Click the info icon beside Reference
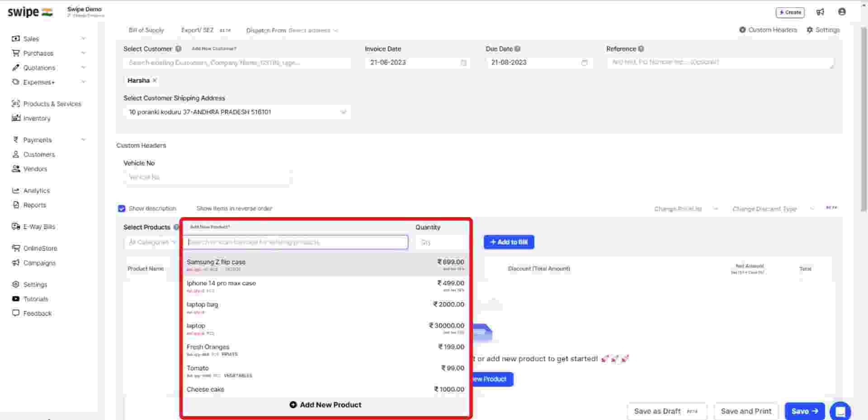Screen dimensions: 868x420 [x=641, y=49]
